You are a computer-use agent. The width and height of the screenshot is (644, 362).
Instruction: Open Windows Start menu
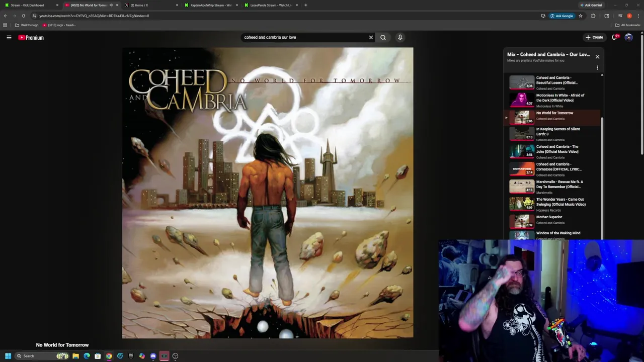[x=8, y=356]
